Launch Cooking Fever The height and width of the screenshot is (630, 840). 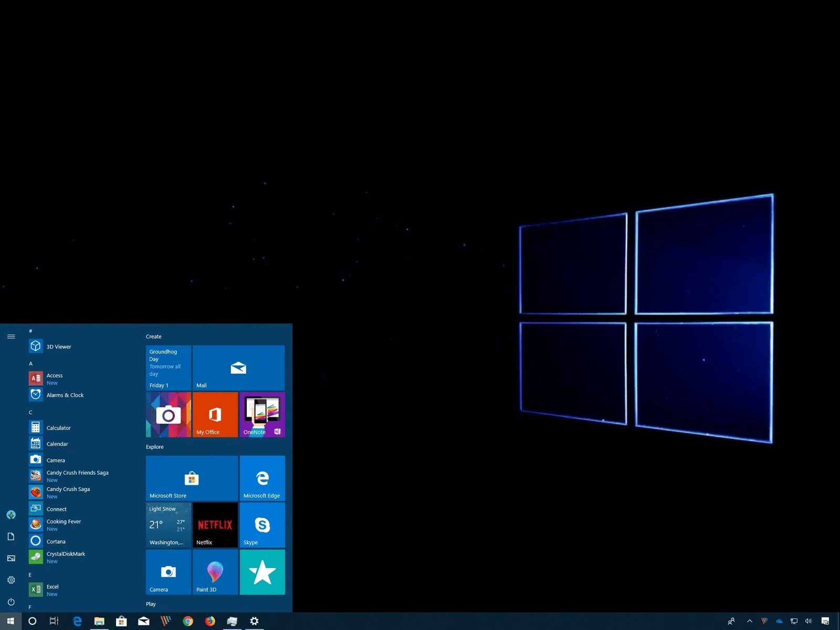(79, 525)
